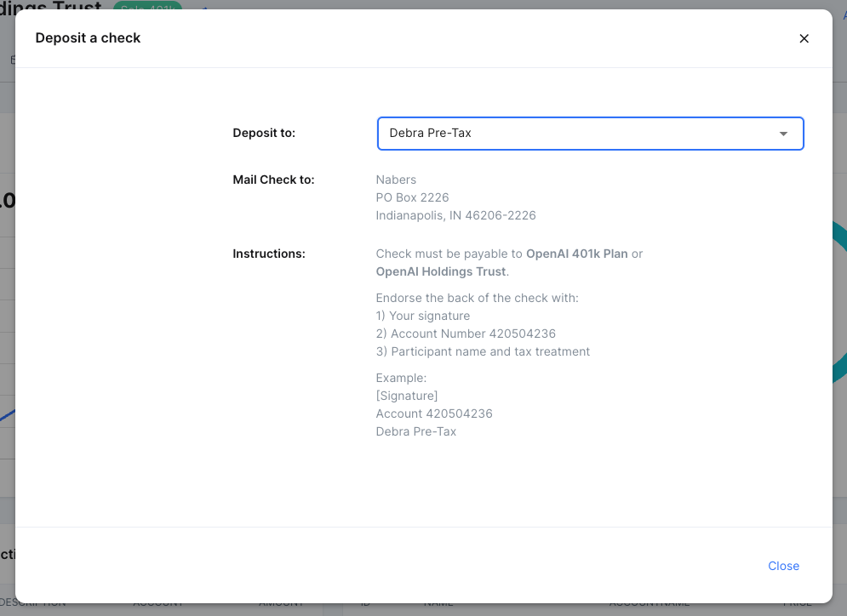Click the PO Box 2226 address line
847x616 pixels.
pyautogui.click(x=412, y=197)
